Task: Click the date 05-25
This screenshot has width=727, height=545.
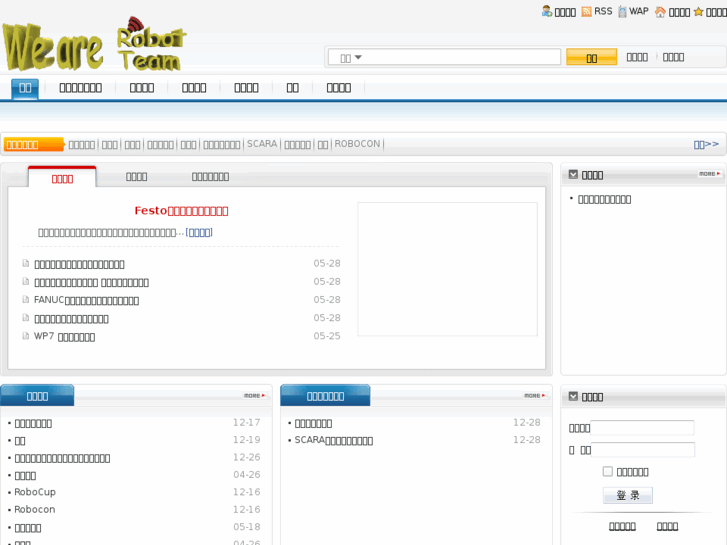Action: [x=327, y=336]
